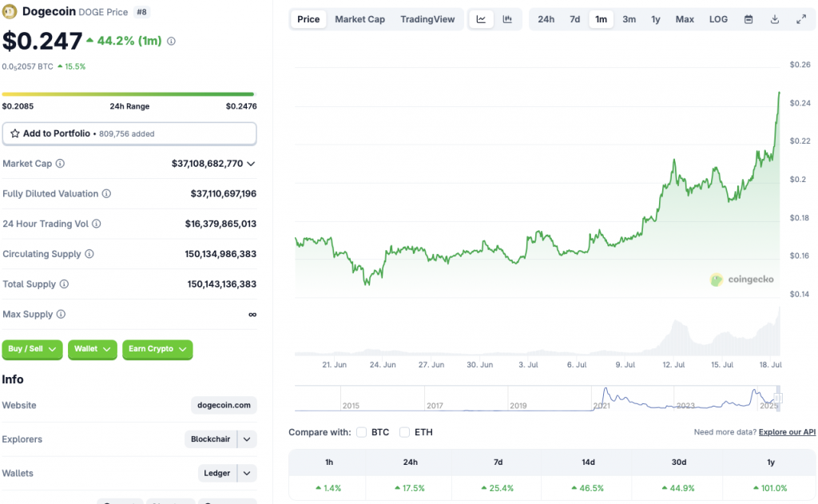Show 24 Hour Trading Vol info tooltip
818x504 pixels.
97,224
